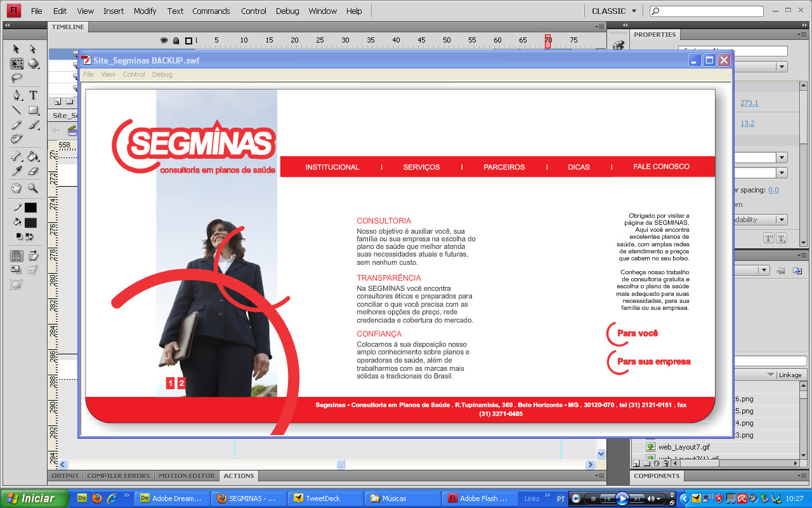Viewport: 812px width, 508px height.
Task: Click the Black and White colors icon
Action: point(19,236)
